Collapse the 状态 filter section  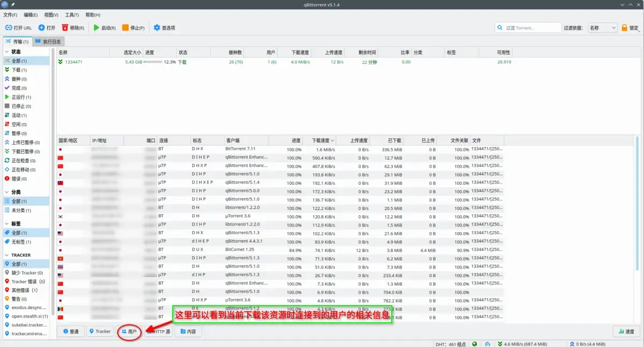pos(7,52)
